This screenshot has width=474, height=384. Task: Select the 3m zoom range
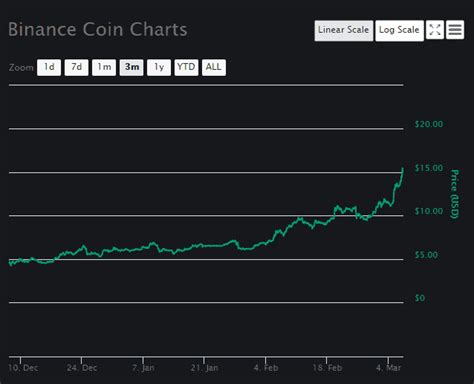pyautogui.click(x=132, y=67)
